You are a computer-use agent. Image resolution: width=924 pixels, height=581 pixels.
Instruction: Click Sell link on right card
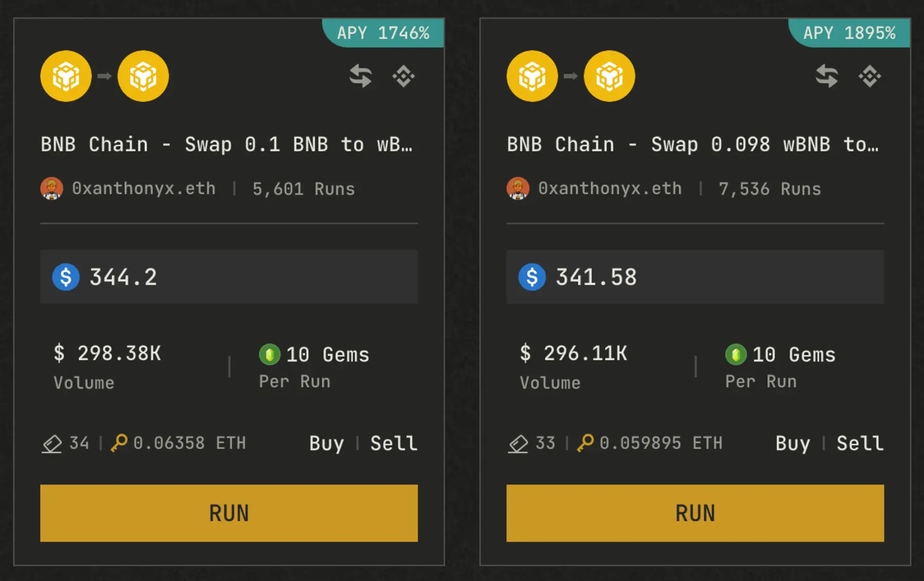(860, 443)
